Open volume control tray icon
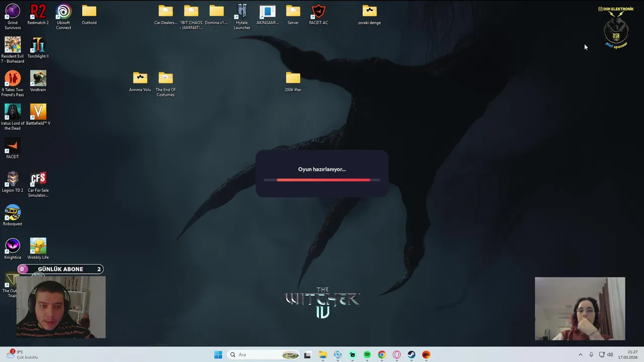The image size is (644, 362). click(610, 354)
